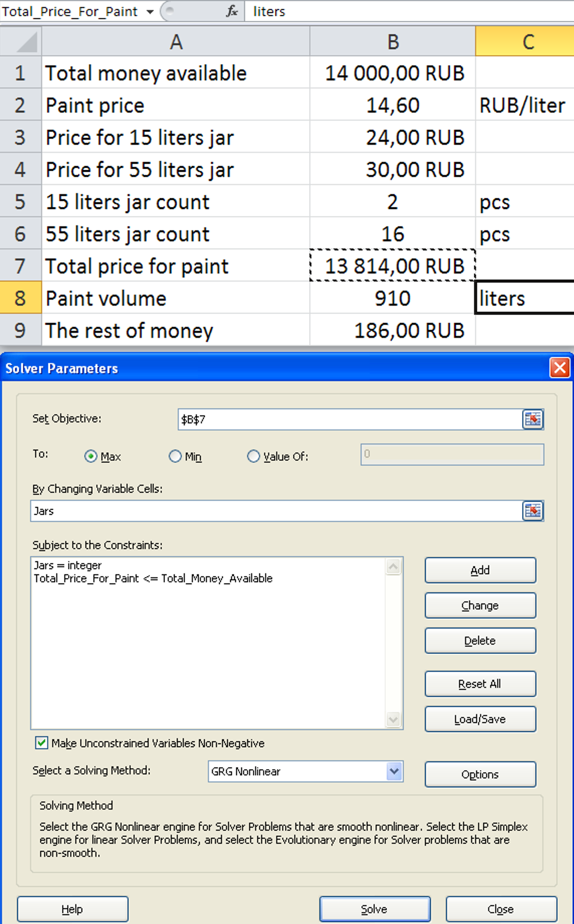Click cell value 14,60
574x924 pixels.
(x=393, y=105)
